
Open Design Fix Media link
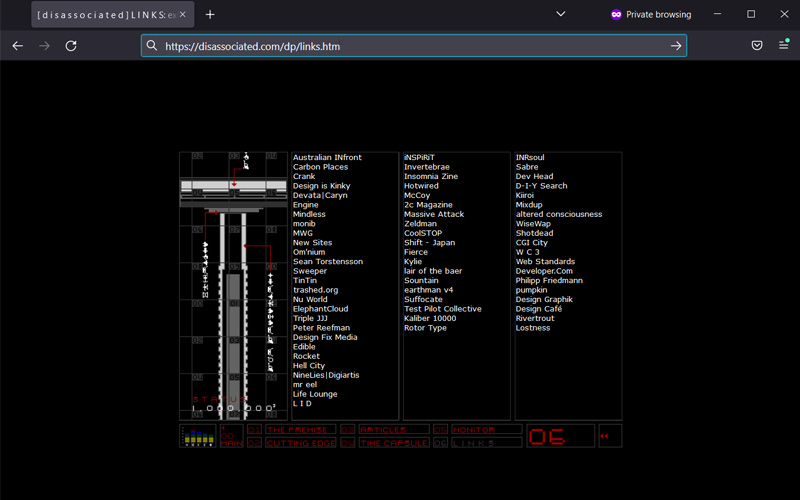point(325,337)
